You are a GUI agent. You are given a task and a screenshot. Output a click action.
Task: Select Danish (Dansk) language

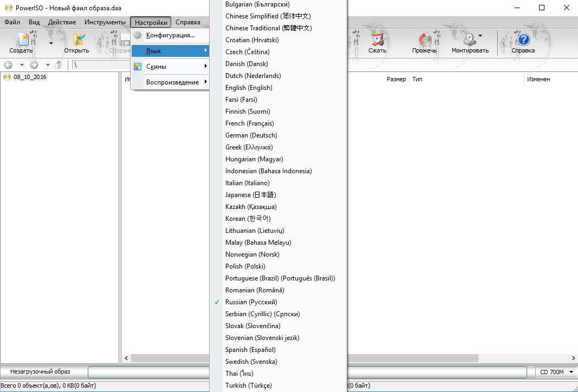[278, 64]
